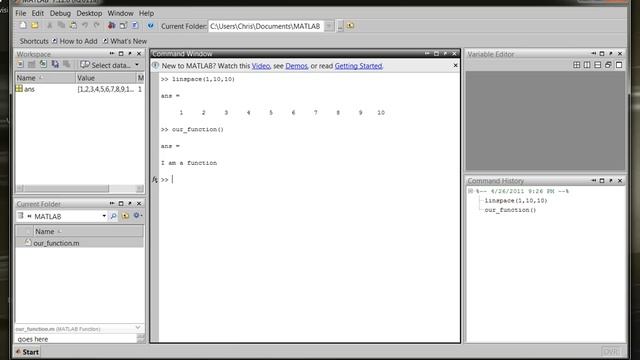Click the Paste clipboard toolbar icon
The height and width of the screenshot is (360, 640).
(73, 26)
